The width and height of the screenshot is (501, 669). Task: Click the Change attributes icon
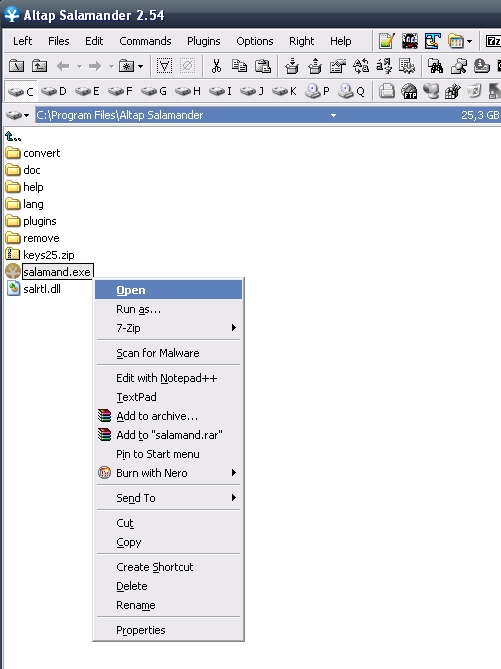(407, 66)
